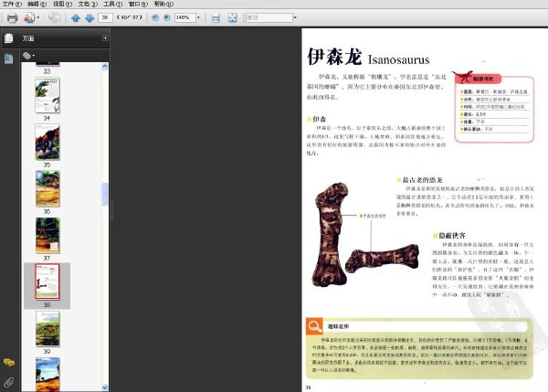
Task: Open the comments panel icon
Action: tap(9, 362)
